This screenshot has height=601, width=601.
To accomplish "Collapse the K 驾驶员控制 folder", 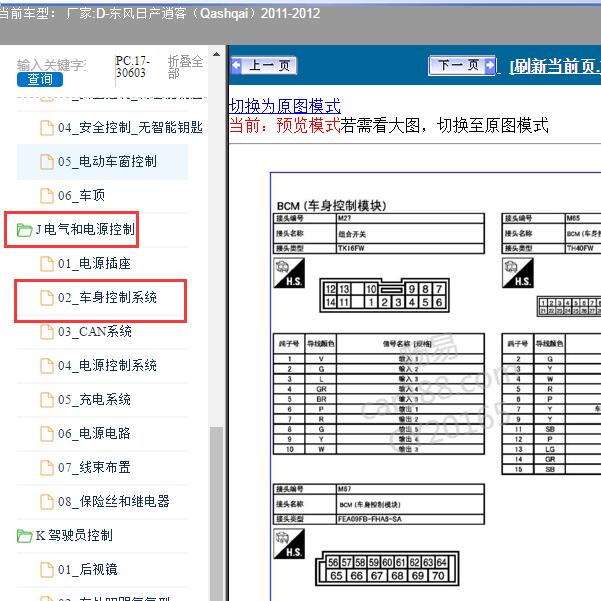I will pos(74,535).
